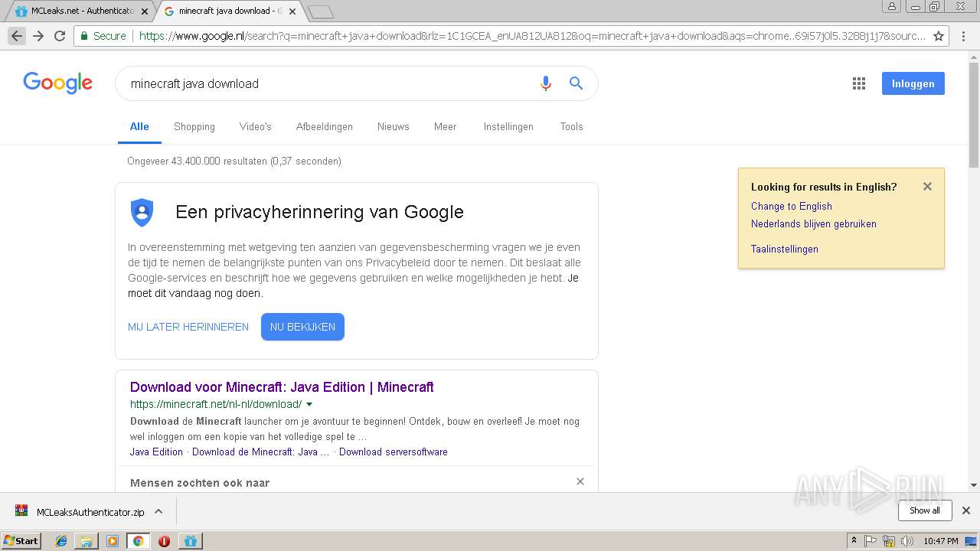The width and height of the screenshot is (980, 551).
Task: Open the Opera taskbar icon
Action: pyautogui.click(x=164, y=541)
